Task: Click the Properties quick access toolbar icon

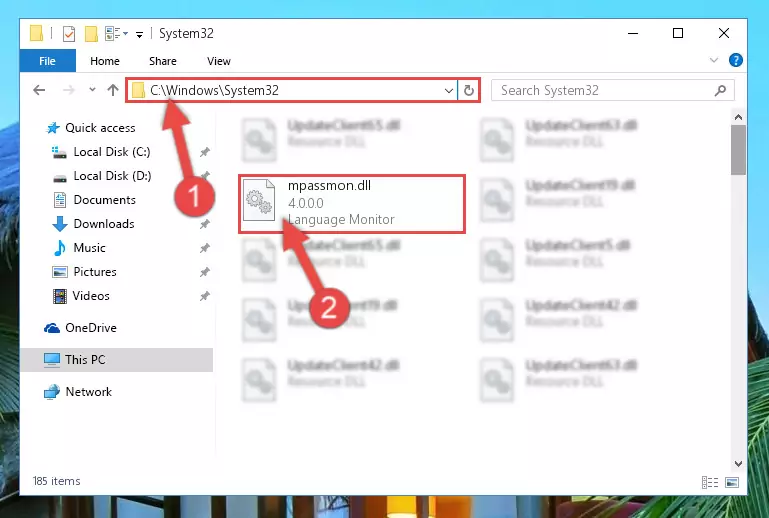Action: coord(69,33)
